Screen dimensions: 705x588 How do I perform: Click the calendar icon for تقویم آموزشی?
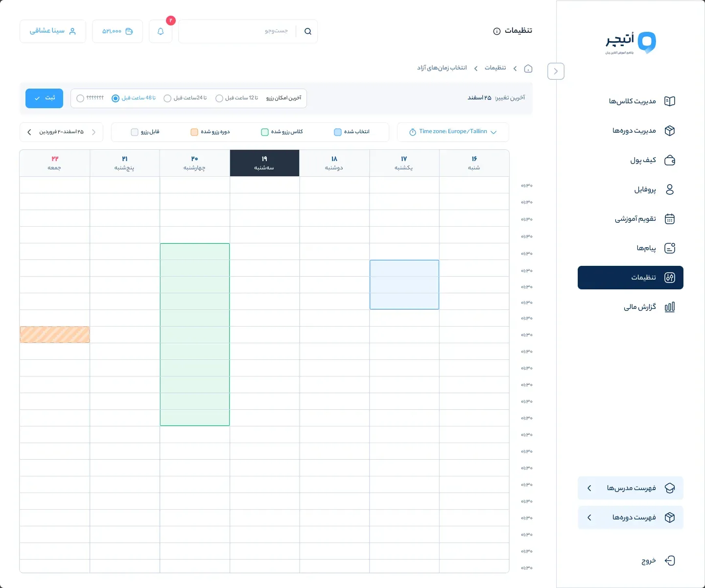point(670,219)
